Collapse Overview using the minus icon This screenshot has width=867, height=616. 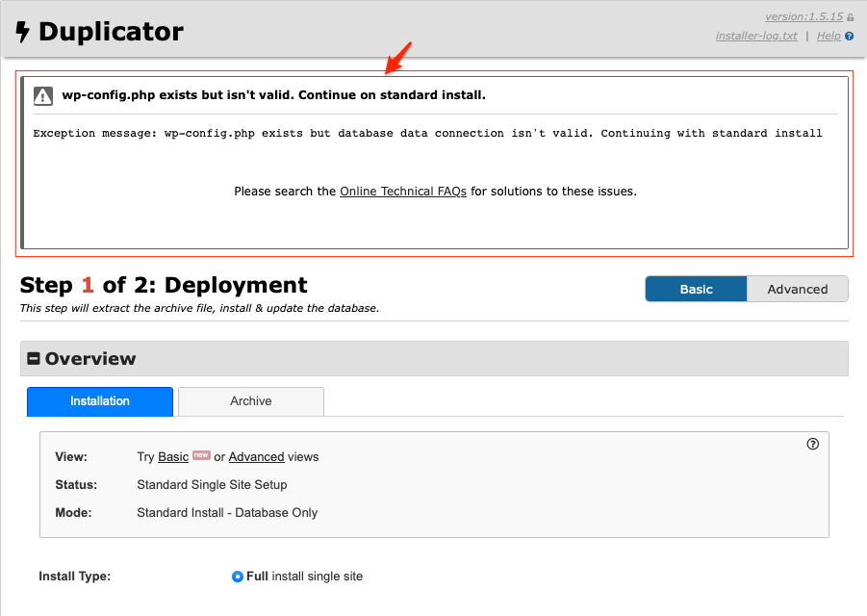coord(34,359)
